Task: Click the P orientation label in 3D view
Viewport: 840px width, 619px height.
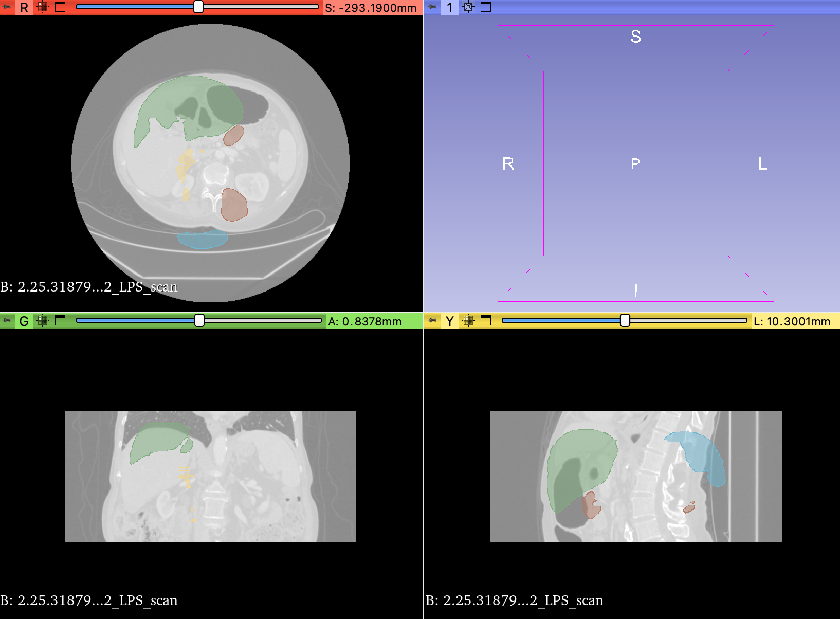Action: (636, 163)
